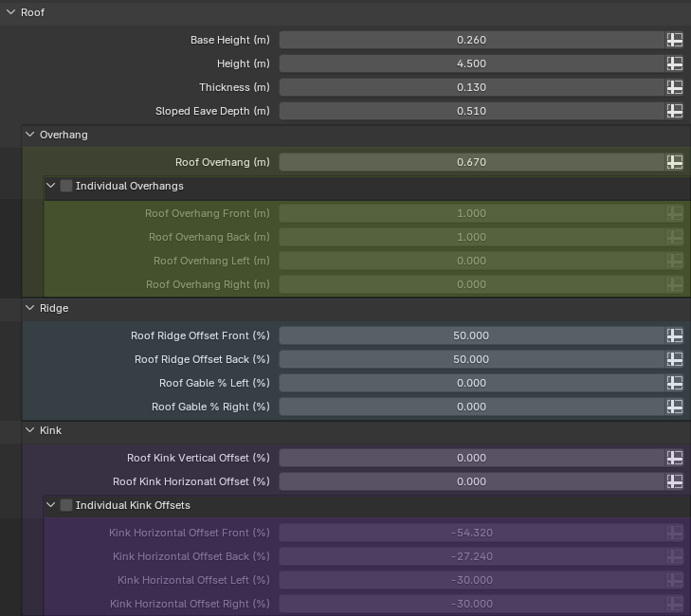Click the Roof Overhang Right value field

(x=471, y=284)
